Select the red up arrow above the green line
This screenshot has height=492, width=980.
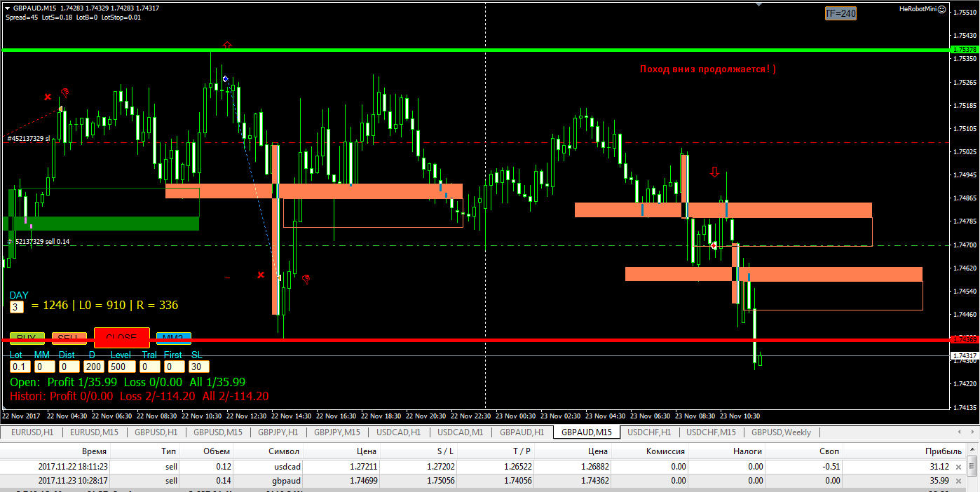[226, 45]
